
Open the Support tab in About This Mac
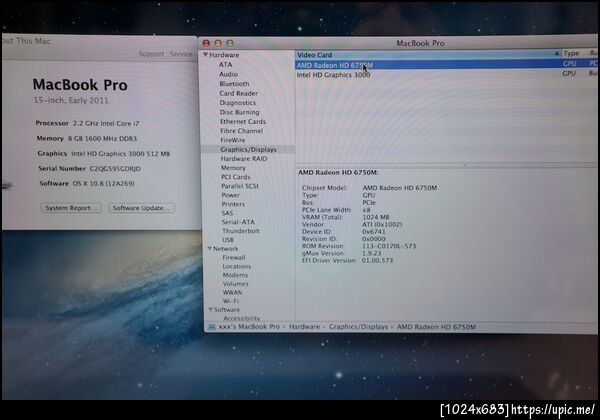tap(152, 54)
